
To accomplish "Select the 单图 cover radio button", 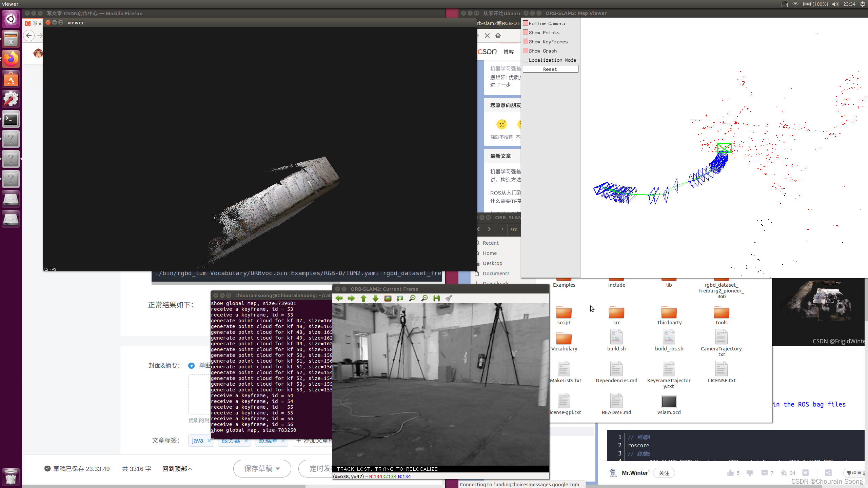I will [x=191, y=365].
